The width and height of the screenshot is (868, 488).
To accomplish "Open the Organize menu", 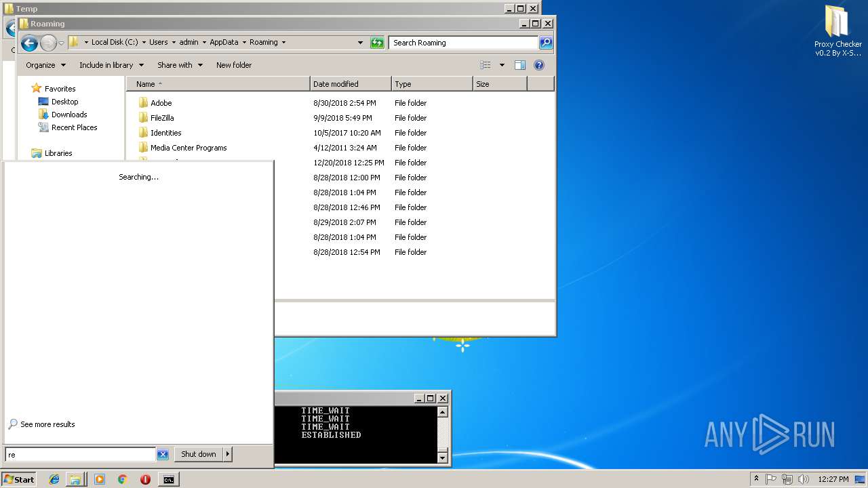I will pyautogui.click(x=45, y=65).
